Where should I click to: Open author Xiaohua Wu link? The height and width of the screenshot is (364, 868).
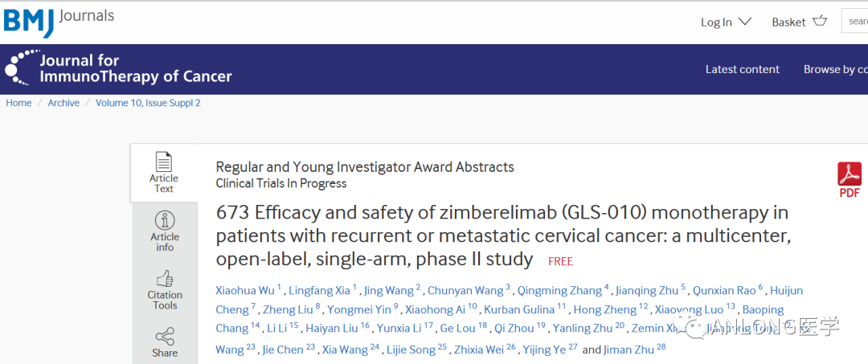[x=244, y=290]
